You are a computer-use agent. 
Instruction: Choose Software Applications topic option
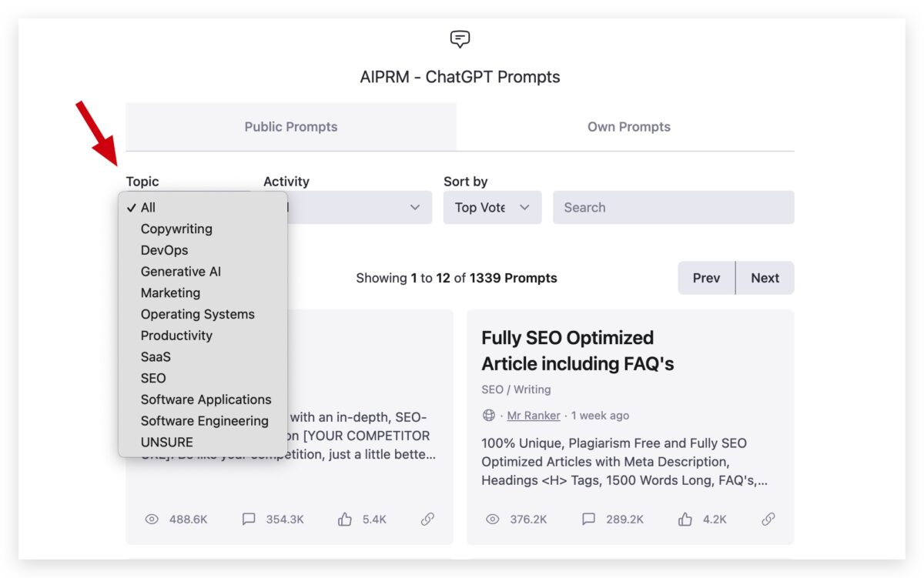(x=203, y=399)
